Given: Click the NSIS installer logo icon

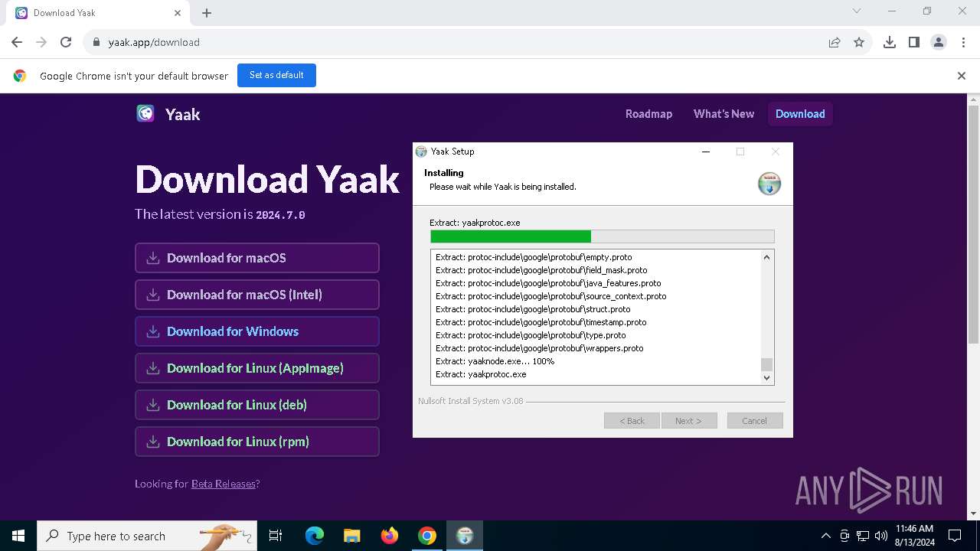Looking at the screenshot, I should click(769, 184).
